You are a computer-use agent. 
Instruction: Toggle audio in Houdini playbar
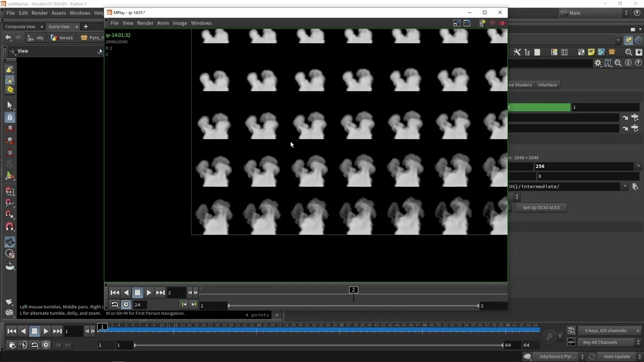click(x=23, y=345)
